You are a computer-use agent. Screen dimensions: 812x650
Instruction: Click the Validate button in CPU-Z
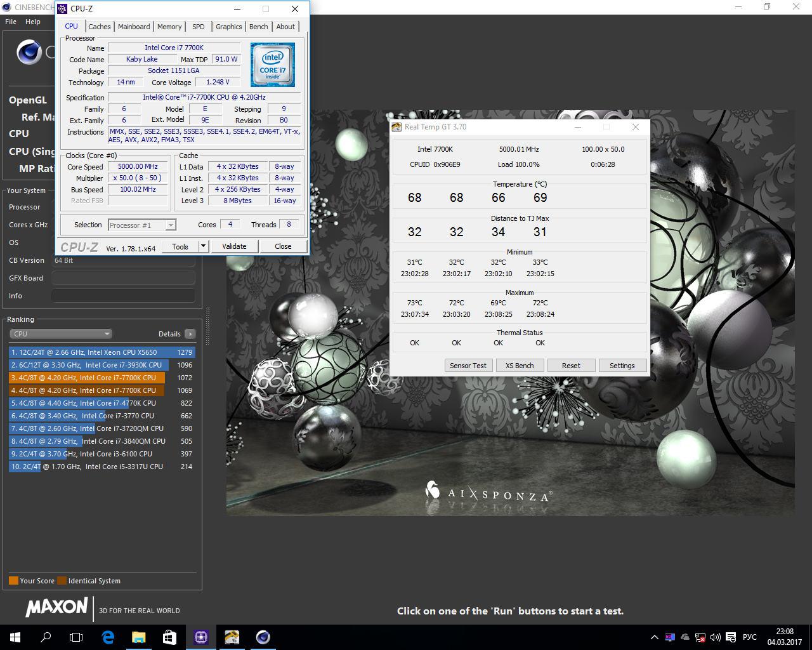tap(234, 246)
